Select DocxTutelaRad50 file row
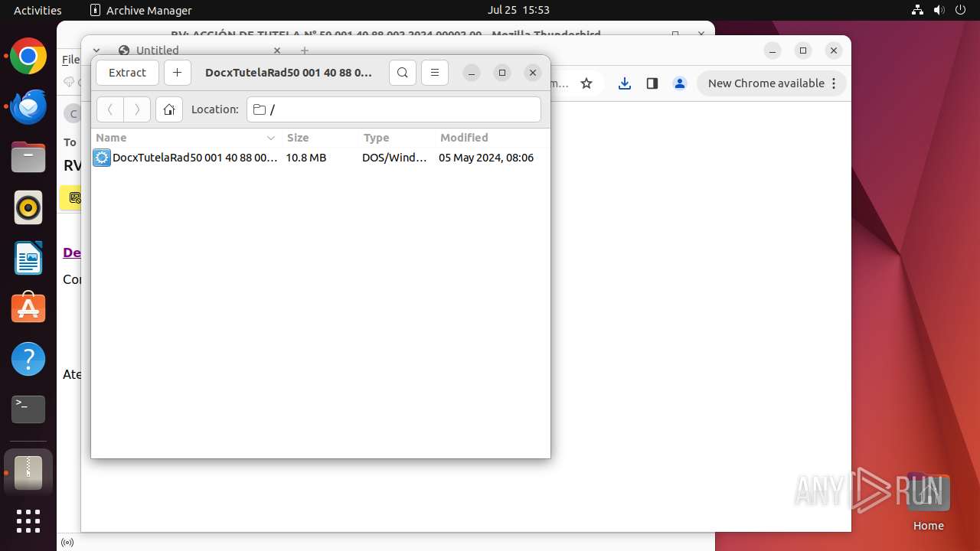 321,158
